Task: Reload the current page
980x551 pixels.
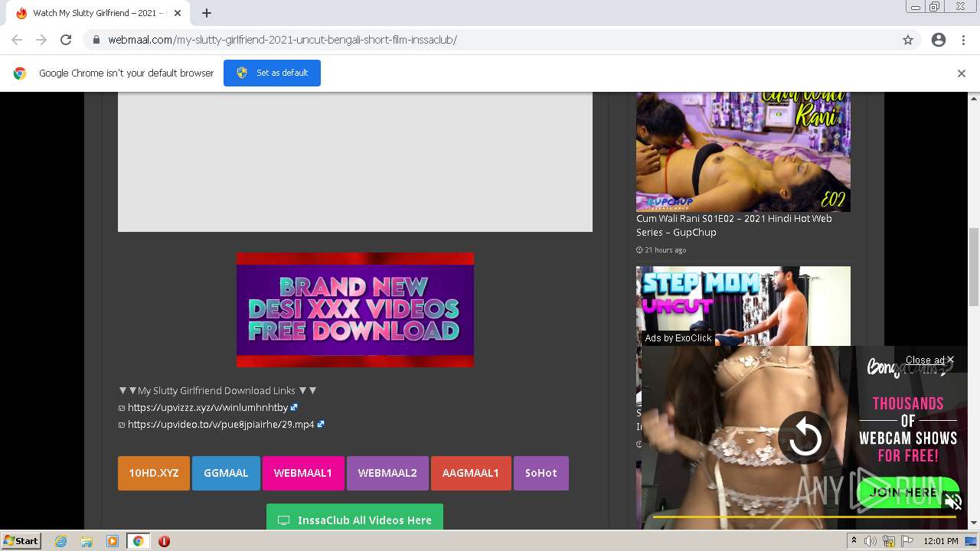Action: pyautogui.click(x=66, y=40)
